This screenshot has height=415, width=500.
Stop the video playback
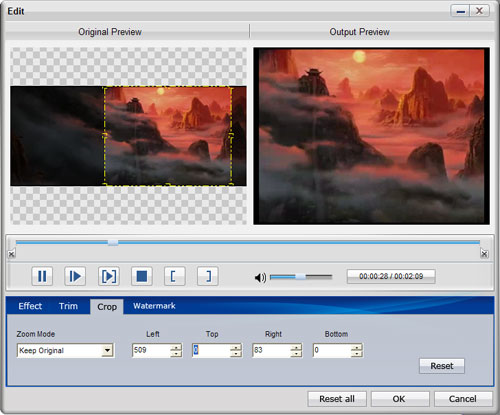(x=142, y=276)
